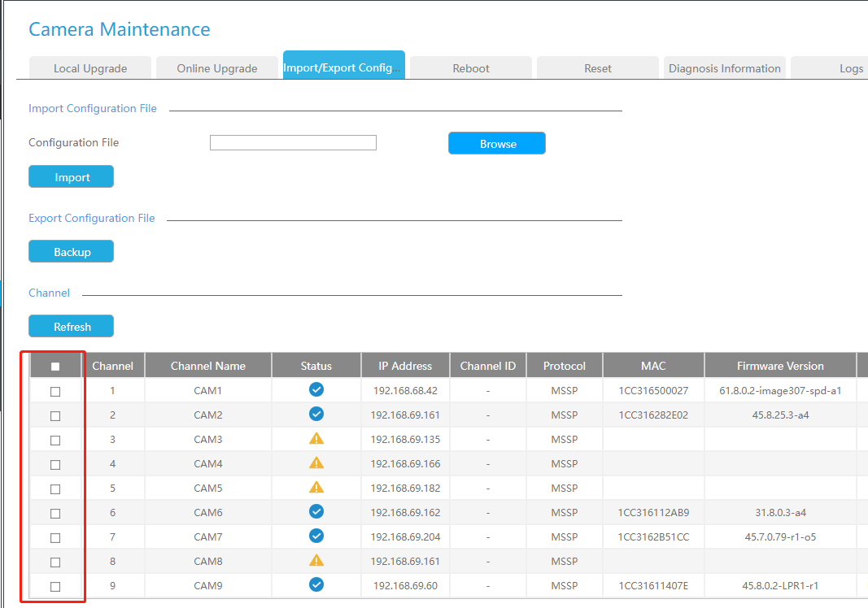Click MAC address 1CC31611407E
Screen dimensions: 868x608
click(x=653, y=585)
